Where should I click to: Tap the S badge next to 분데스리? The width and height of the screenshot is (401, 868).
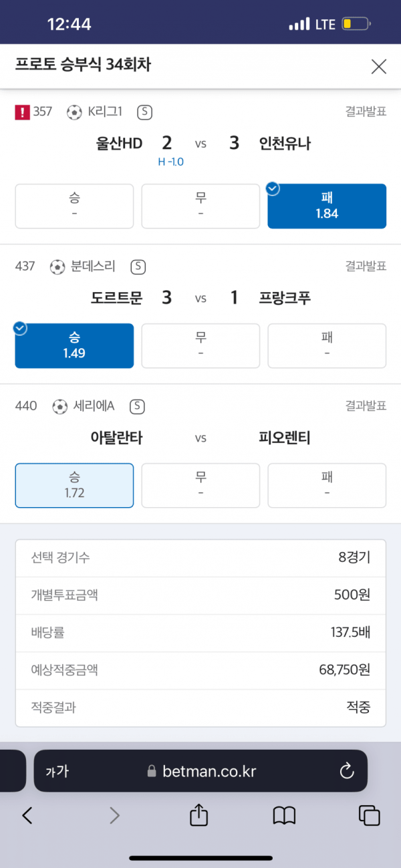pos(138,267)
